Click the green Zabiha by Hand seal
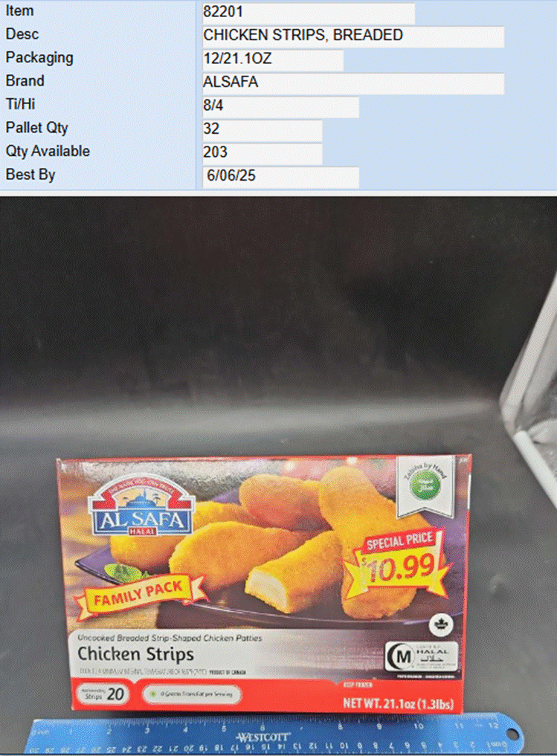The width and height of the screenshot is (557, 756). (425, 484)
